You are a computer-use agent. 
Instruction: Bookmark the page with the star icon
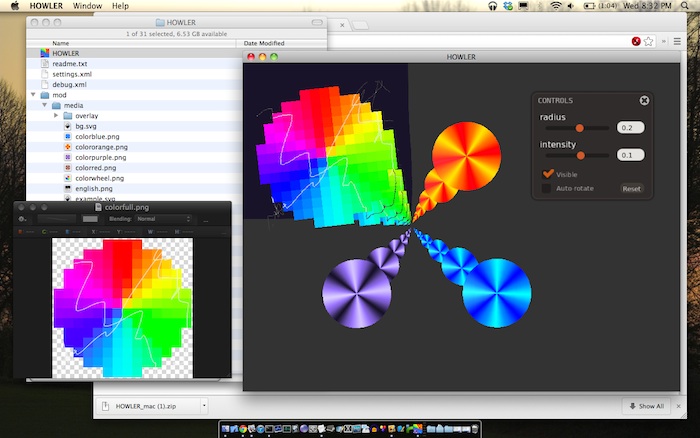(x=649, y=42)
